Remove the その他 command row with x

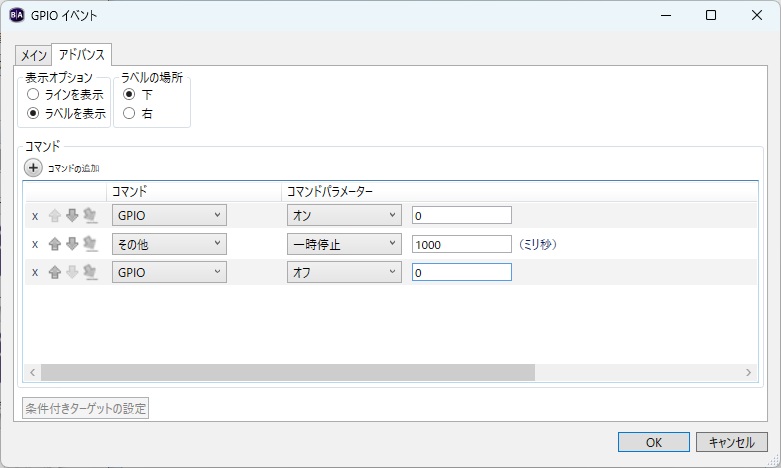tap(35, 244)
